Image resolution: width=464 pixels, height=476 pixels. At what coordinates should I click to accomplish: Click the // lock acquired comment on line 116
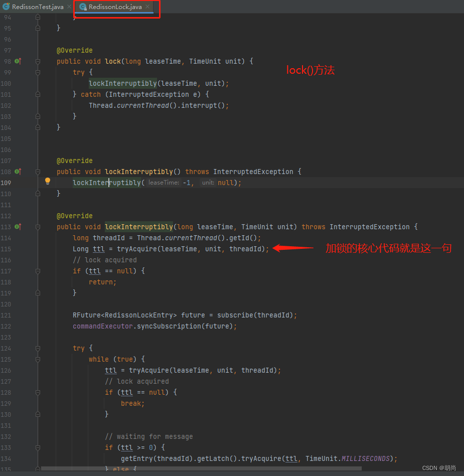click(x=105, y=260)
